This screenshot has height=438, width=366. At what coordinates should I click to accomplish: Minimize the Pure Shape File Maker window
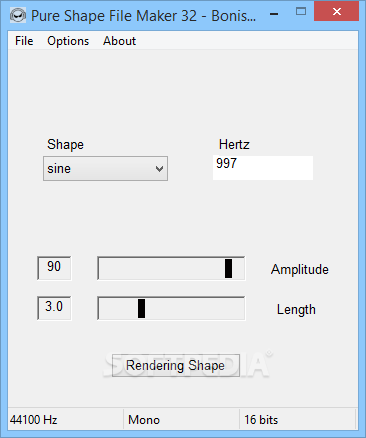[274, 14]
